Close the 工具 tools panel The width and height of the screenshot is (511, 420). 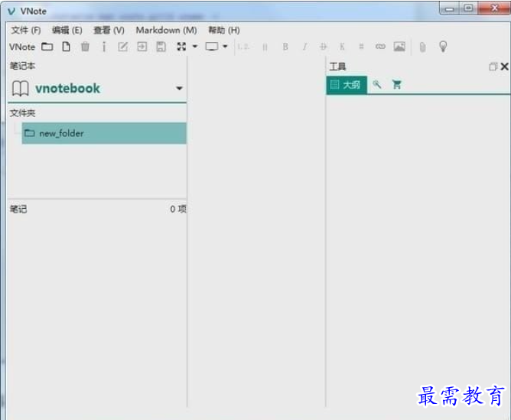pyautogui.click(x=504, y=67)
